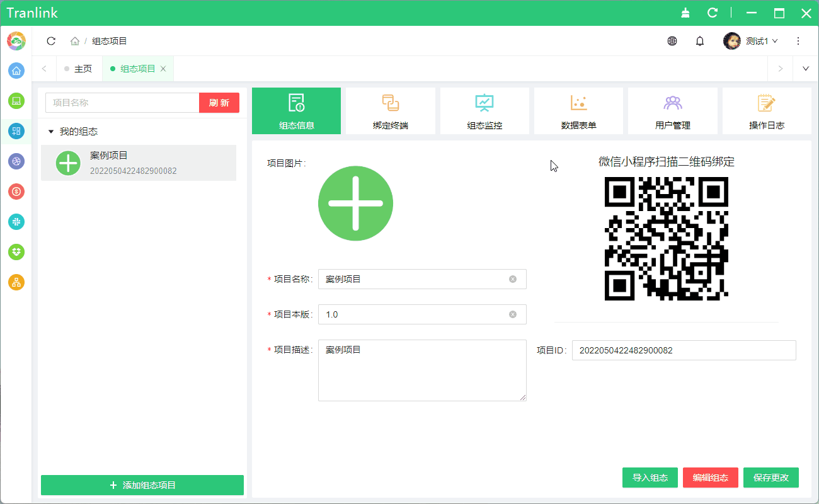Go to home via breadcrumb house icon
The height and width of the screenshot is (504, 819).
pos(75,41)
